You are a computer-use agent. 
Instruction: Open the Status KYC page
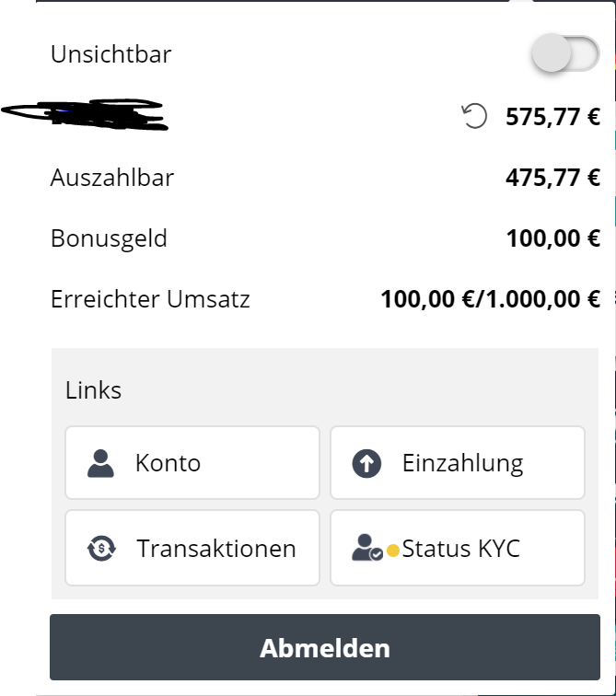coord(458,548)
